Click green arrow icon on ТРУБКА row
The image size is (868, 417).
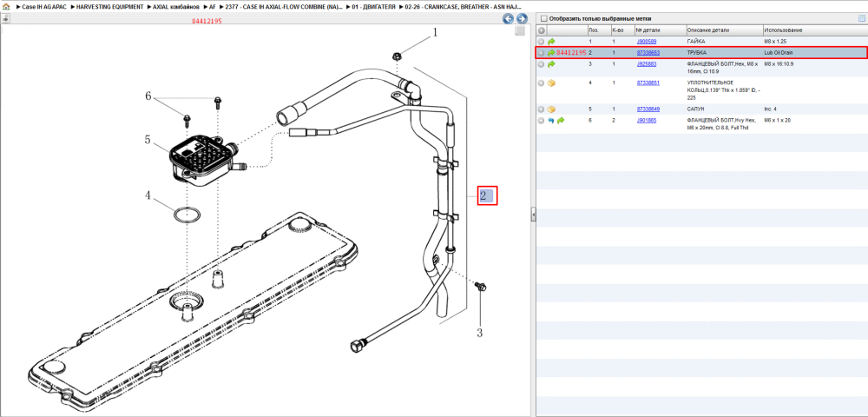[x=551, y=53]
